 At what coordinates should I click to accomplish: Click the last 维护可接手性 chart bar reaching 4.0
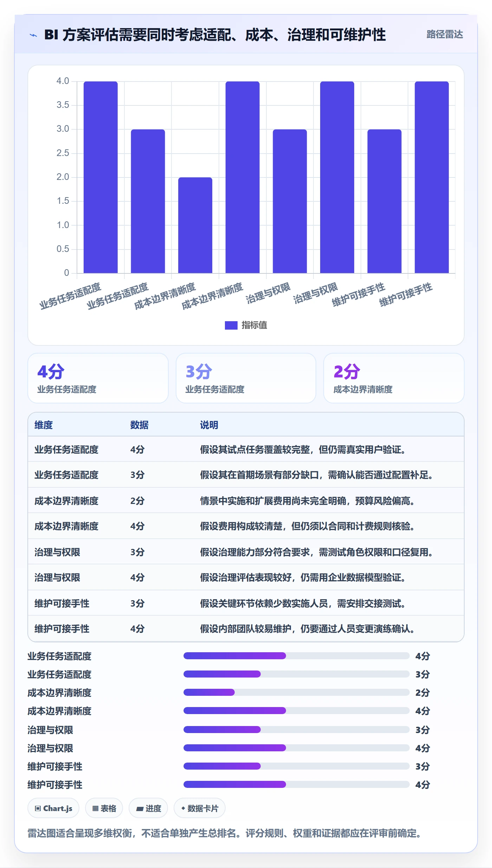click(x=432, y=177)
